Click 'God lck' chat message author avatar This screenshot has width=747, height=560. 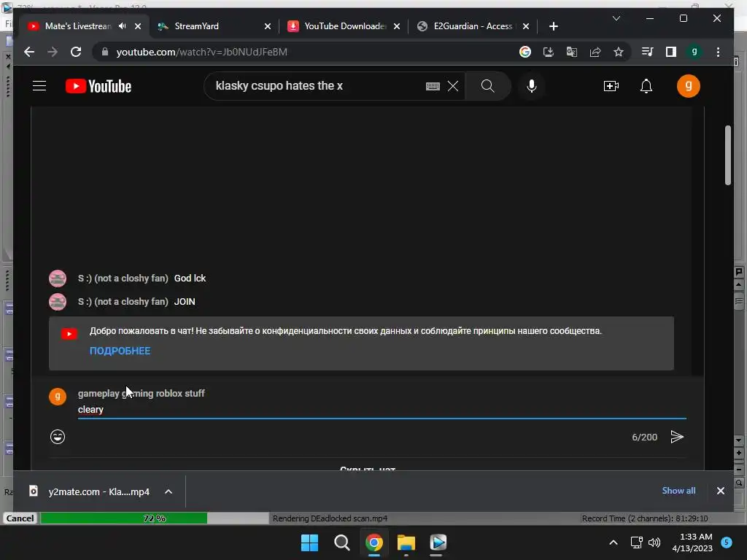[x=58, y=278]
